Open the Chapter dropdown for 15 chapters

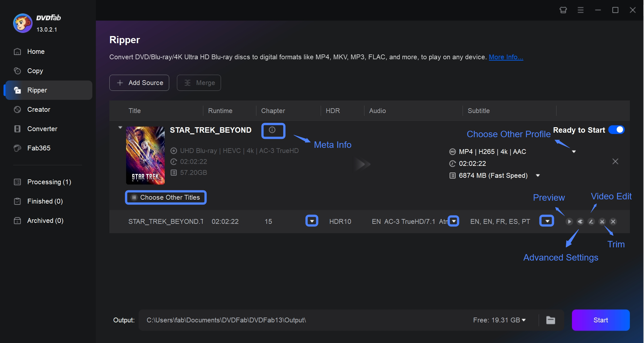pos(312,221)
